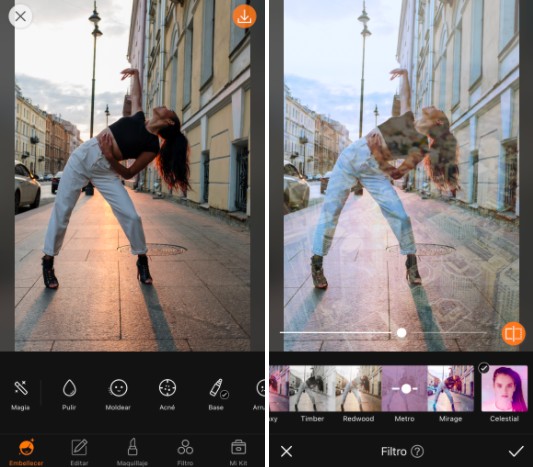The width and height of the screenshot is (533, 467).
Task: Open the Filtro help question mark
Action: pos(417,451)
